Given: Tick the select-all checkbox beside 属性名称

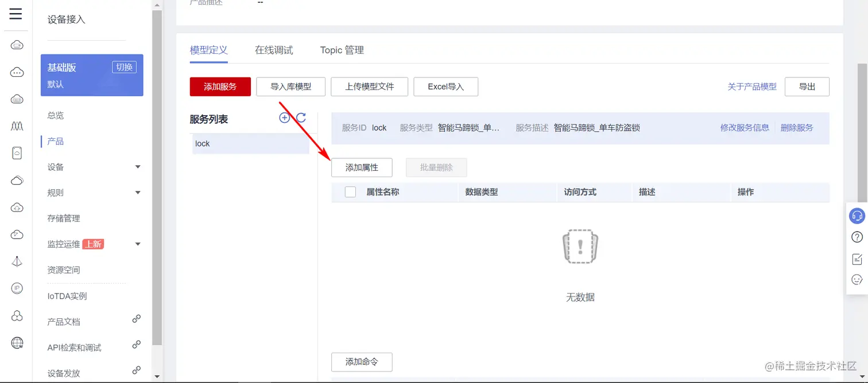Looking at the screenshot, I should pyautogui.click(x=350, y=192).
